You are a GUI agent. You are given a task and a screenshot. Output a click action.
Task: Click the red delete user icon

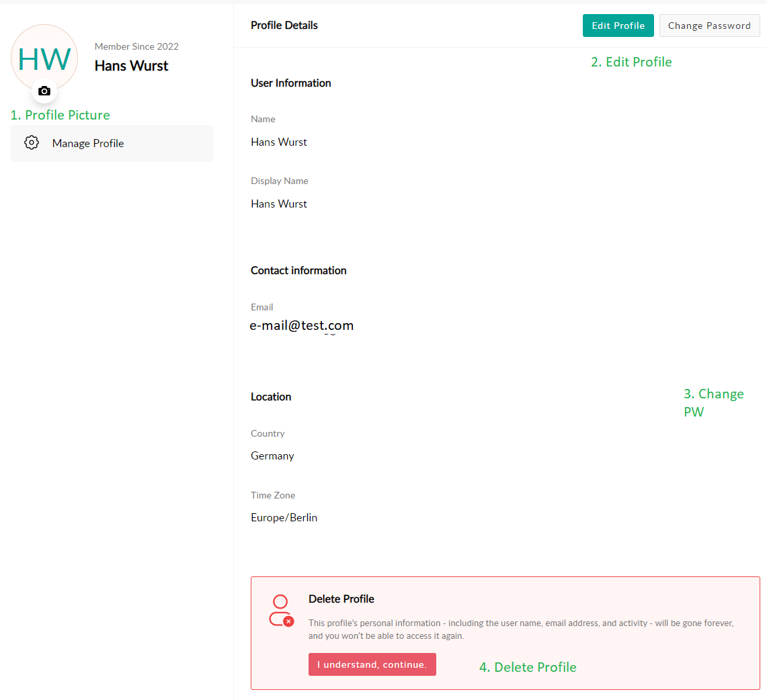(281, 611)
